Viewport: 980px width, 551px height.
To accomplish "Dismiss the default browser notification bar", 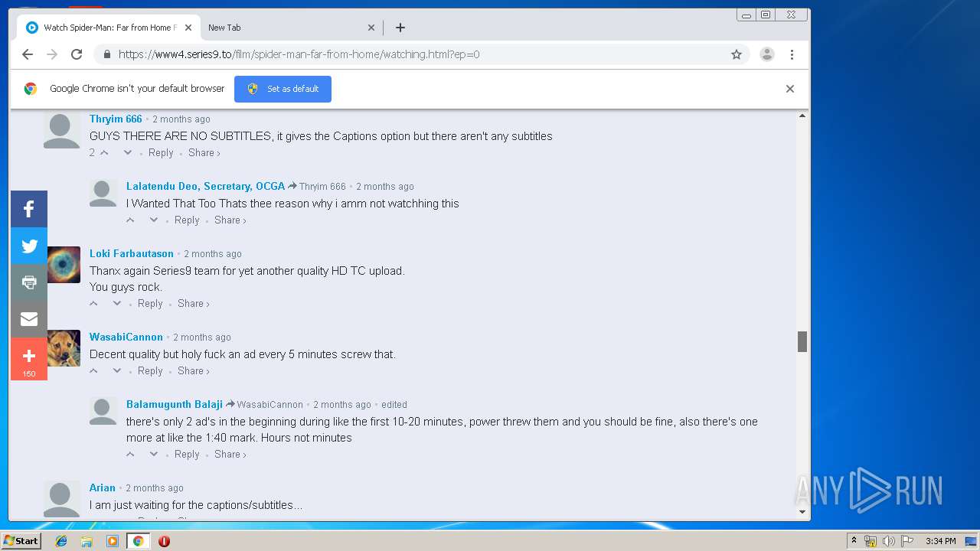I will (x=790, y=89).
